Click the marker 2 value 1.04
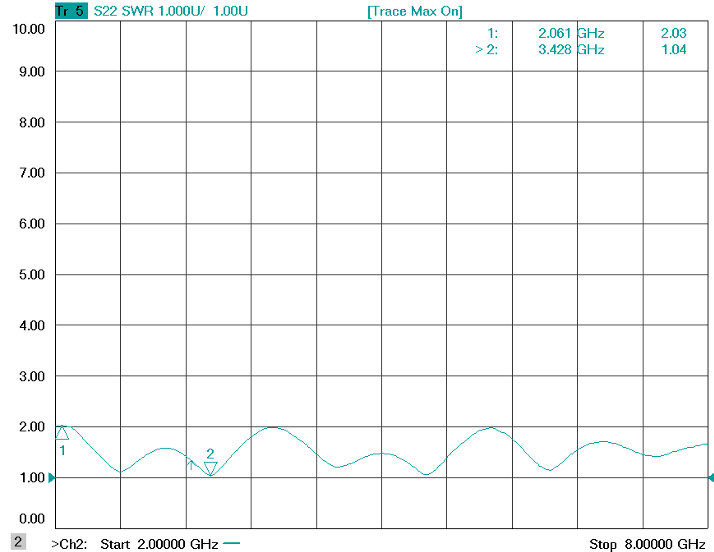The image size is (714, 552). pos(673,49)
